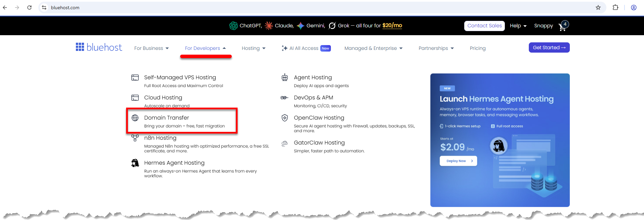Expand the For Business menu
Screen dimensions: 644x220
(151, 48)
